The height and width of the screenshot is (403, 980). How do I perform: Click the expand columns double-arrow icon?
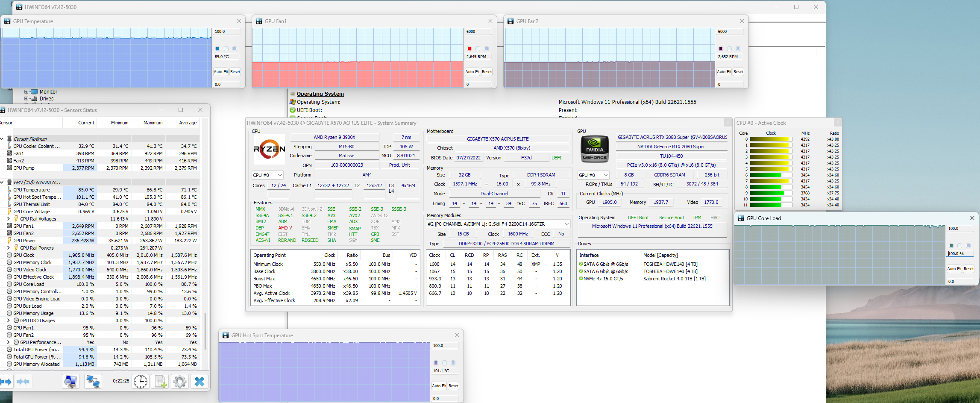click(x=6, y=381)
